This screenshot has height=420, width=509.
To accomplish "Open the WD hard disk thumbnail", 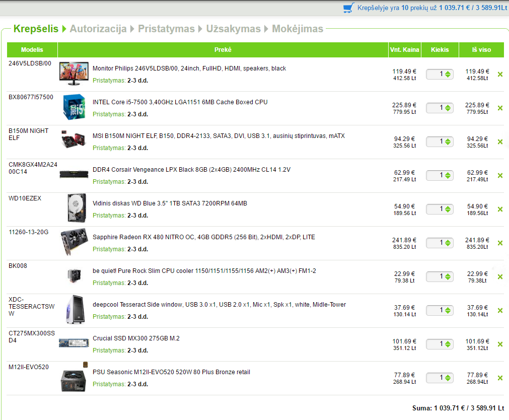I will pos(77,208).
